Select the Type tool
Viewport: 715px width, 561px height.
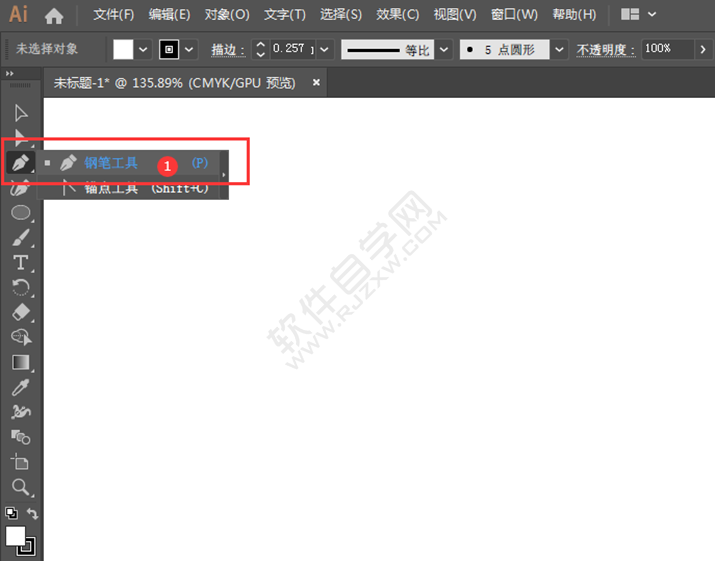point(21,263)
